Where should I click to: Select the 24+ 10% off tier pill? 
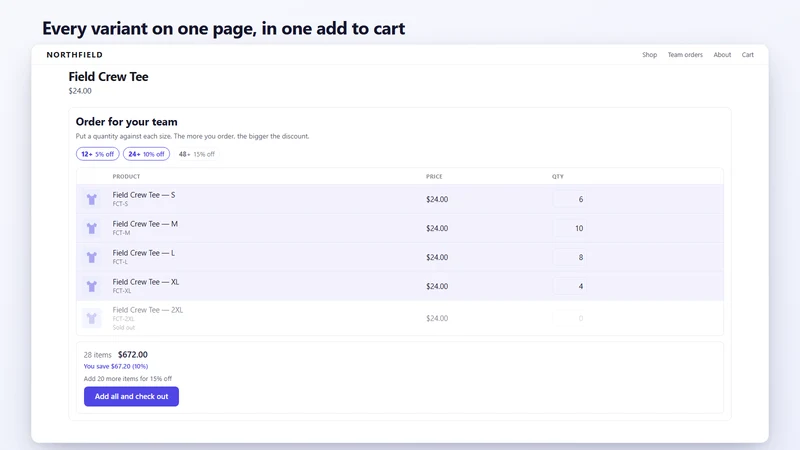(x=146, y=154)
